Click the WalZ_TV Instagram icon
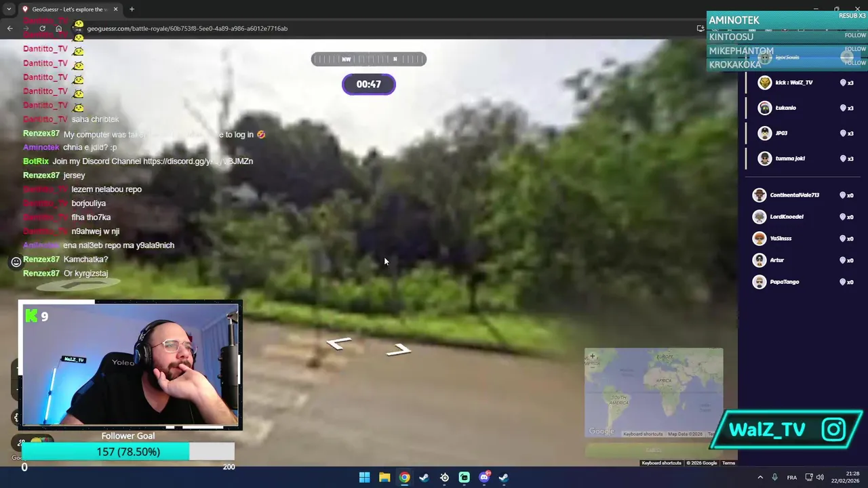 [834, 429]
